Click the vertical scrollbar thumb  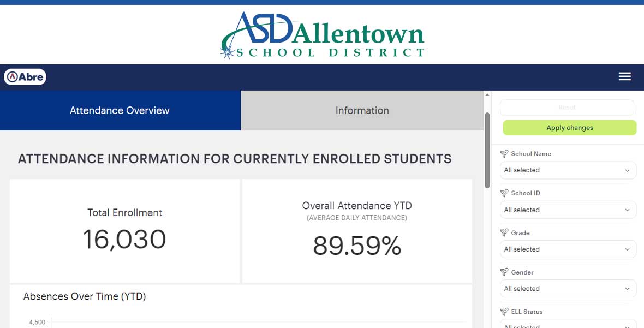(x=487, y=150)
